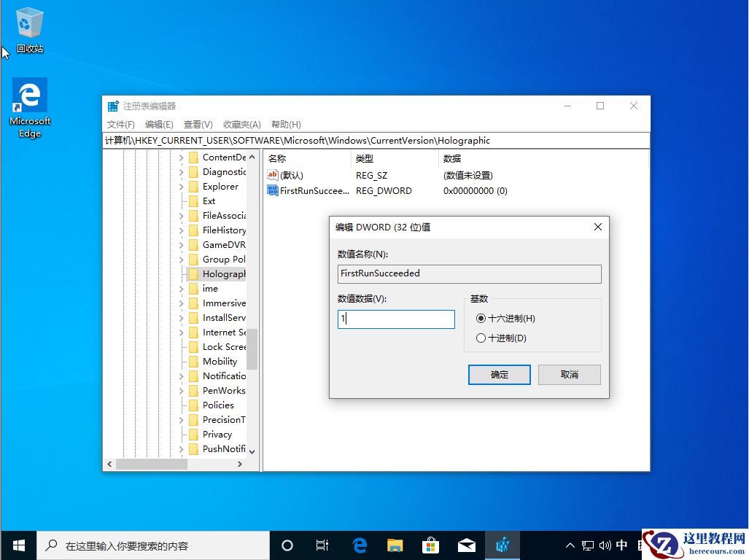Click the Registry Editor icon in the taskbar
Viewport: 749px width, 560px height.
coord(502,545)
